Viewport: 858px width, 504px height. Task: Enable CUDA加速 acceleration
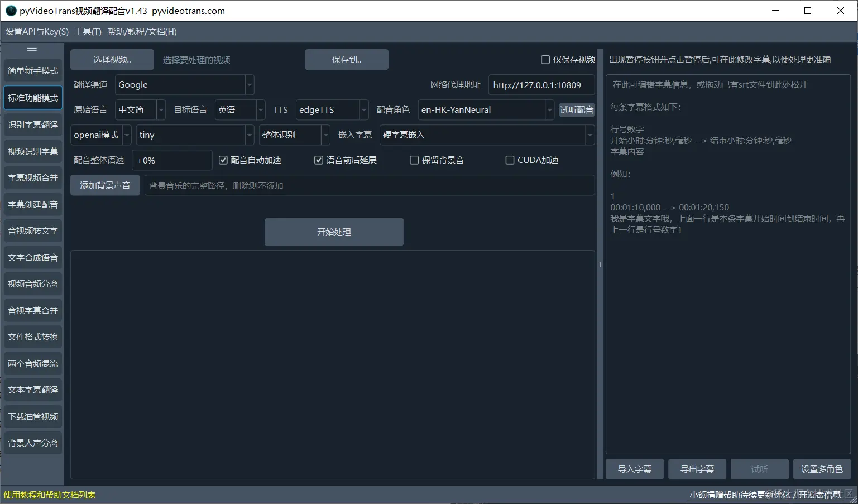tap(510, 160)
